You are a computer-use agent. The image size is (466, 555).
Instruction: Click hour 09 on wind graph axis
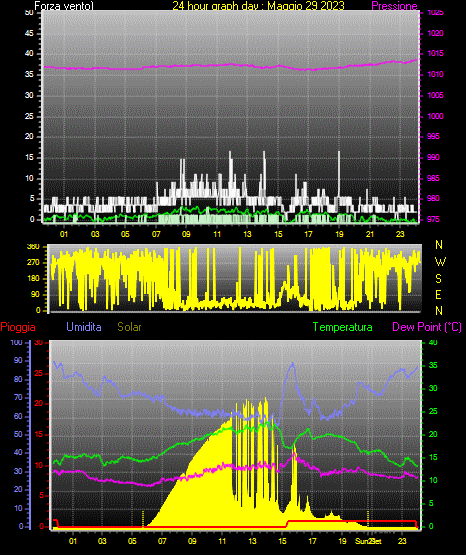tap(186, 234)
